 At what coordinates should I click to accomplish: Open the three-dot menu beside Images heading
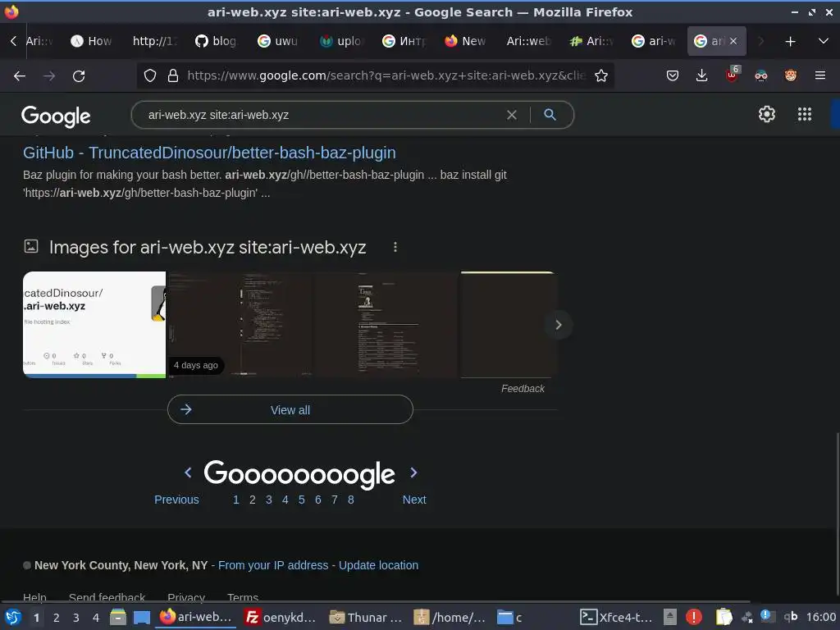(395, 247)
